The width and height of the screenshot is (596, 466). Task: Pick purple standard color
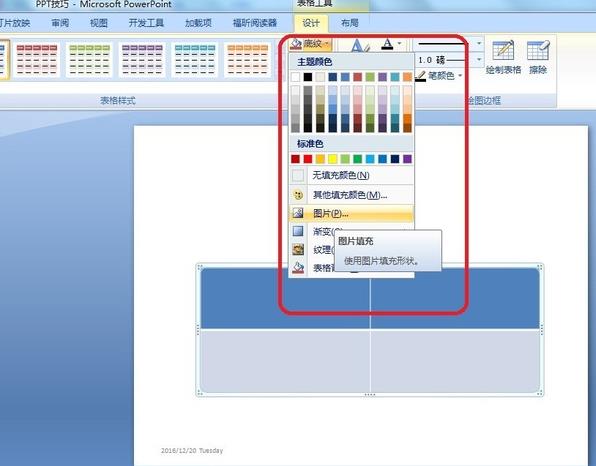tap(407, 159)
